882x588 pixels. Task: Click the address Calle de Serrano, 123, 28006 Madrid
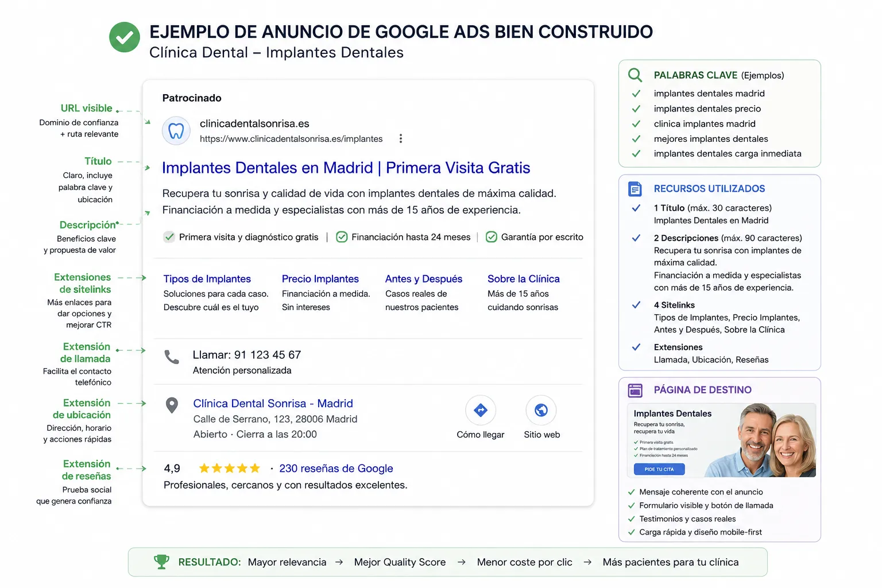[275, 419]
